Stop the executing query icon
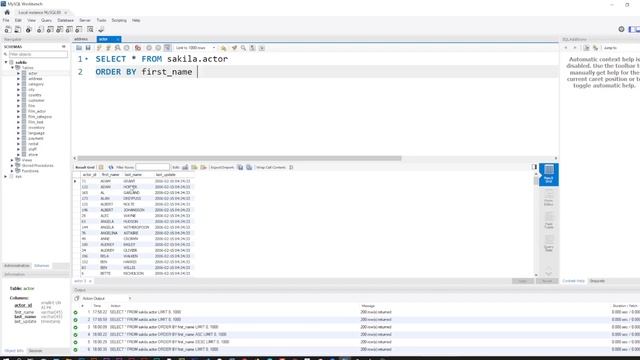Viewport: 640px width, 360px height. coord(127,48)
